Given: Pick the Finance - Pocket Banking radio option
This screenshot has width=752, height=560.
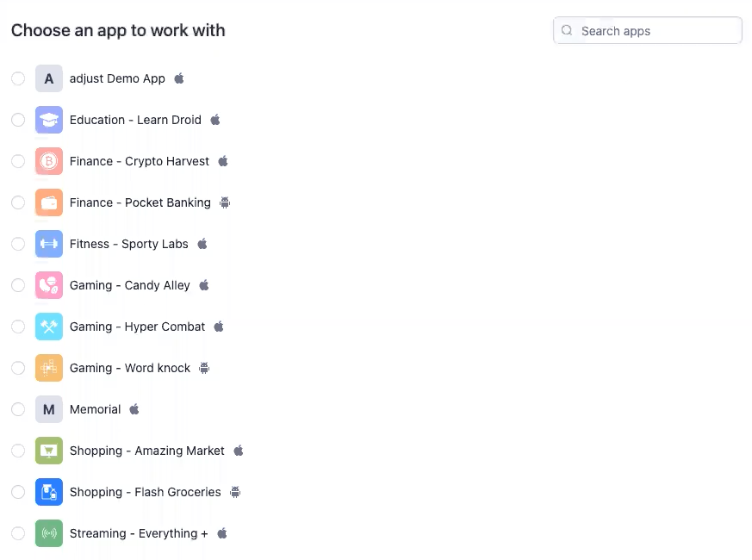Looking at the screenshot, I should [x=18, y=202].
